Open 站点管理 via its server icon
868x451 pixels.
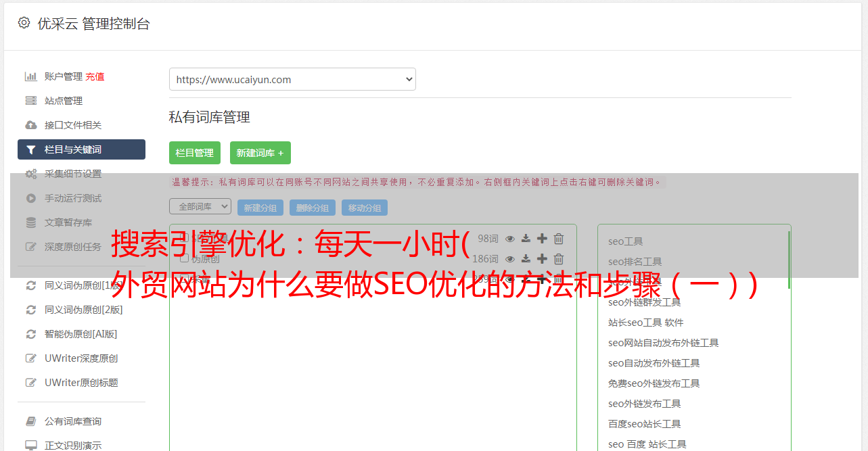tap(31, 101)
